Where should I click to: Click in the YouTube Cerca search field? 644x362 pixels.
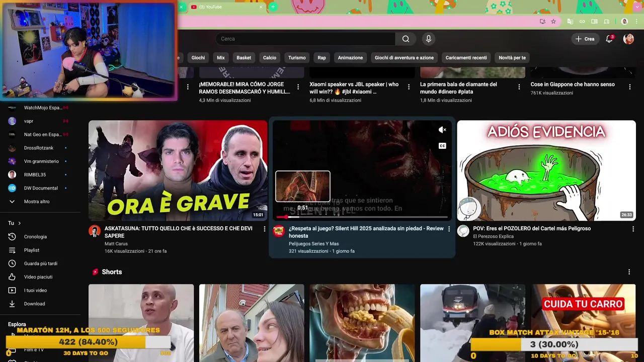point(306,39)
